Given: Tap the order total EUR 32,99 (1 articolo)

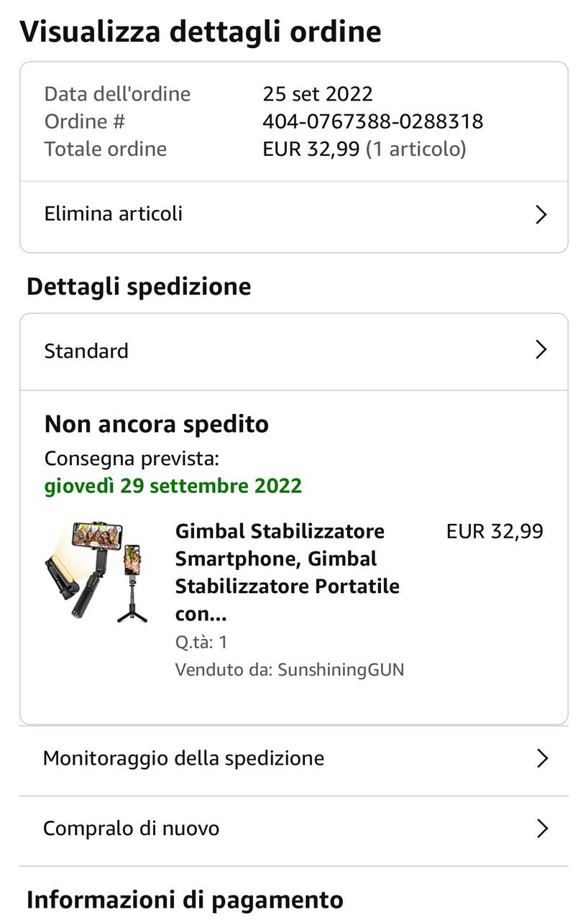Looking at the screenshot, I should coord(364,149).
